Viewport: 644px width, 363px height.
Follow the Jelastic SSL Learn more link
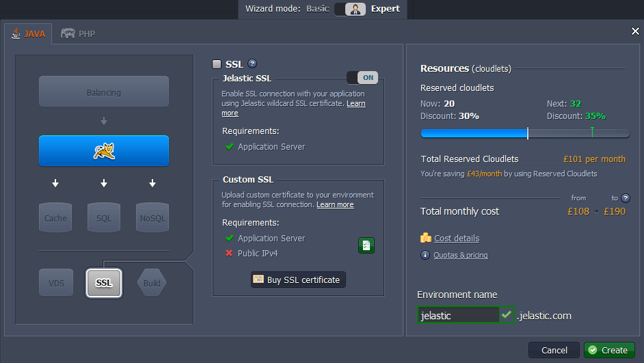[x=355, y=103]
